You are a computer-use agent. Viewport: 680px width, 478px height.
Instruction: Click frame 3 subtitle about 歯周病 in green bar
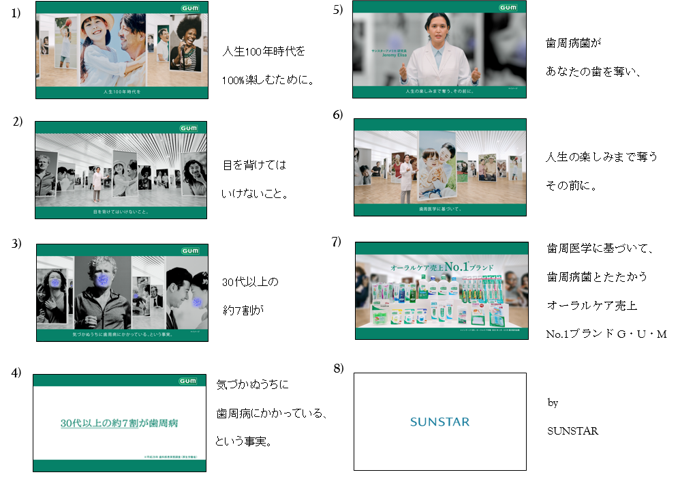pyautogui.click(x=122, y=334)
